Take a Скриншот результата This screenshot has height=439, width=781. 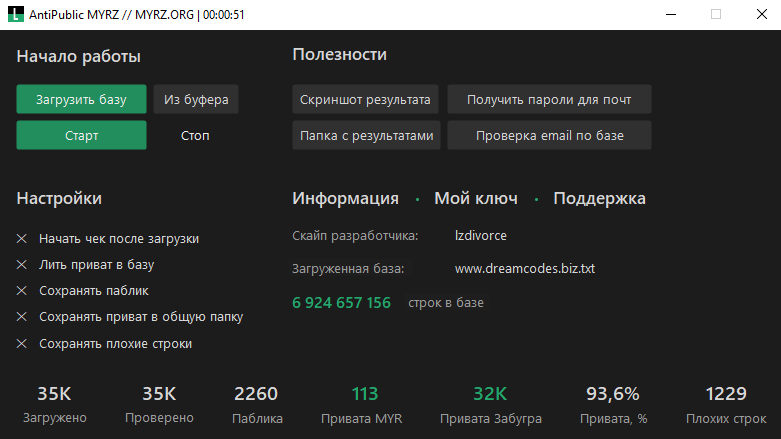365,99
